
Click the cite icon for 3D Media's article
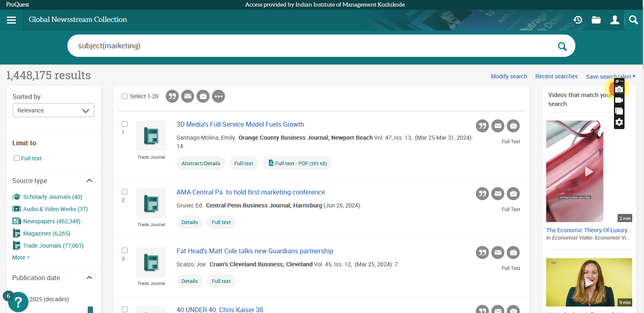482,126
